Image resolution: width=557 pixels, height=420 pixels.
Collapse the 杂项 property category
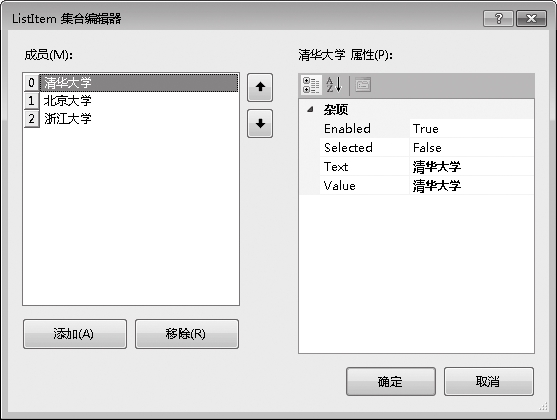[x=310, y=109]
